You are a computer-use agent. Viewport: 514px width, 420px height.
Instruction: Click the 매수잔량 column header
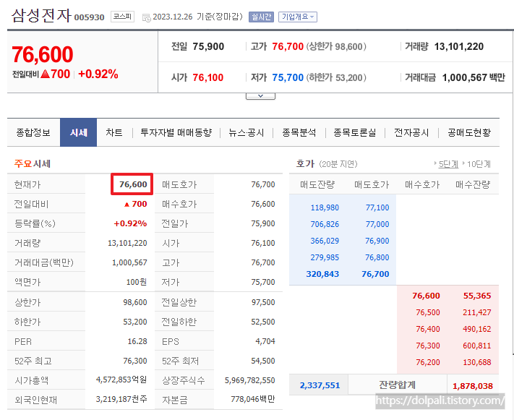click(473, 184)
